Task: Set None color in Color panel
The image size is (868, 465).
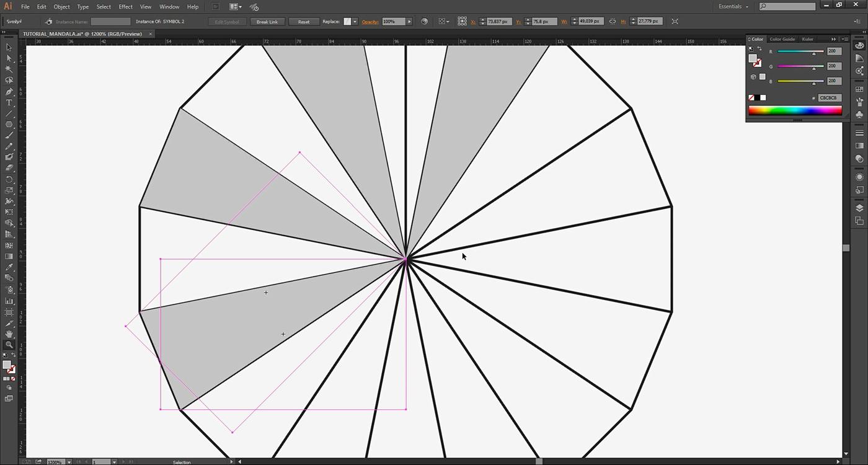Action: pyautogui.click(x=751, y=98)
